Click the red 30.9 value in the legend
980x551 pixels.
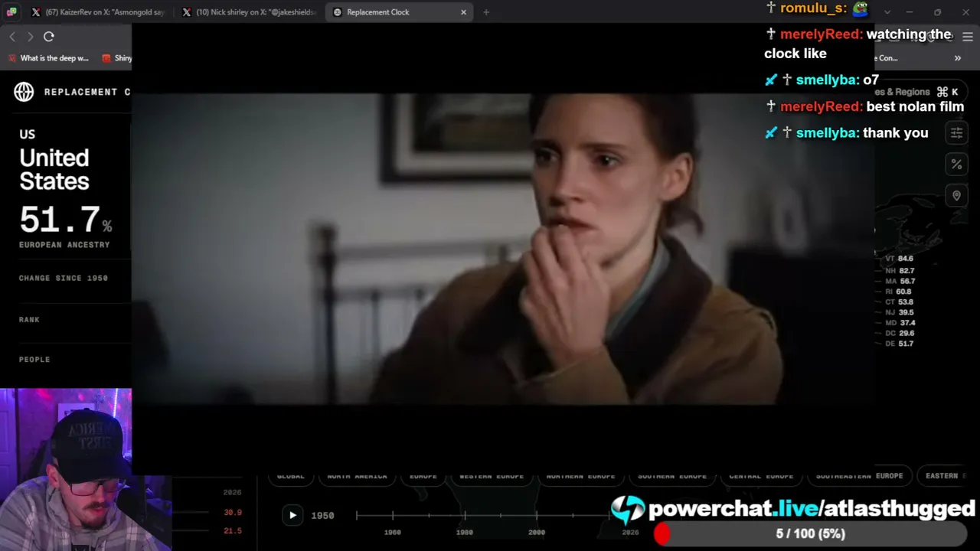[x=233, y=513]
